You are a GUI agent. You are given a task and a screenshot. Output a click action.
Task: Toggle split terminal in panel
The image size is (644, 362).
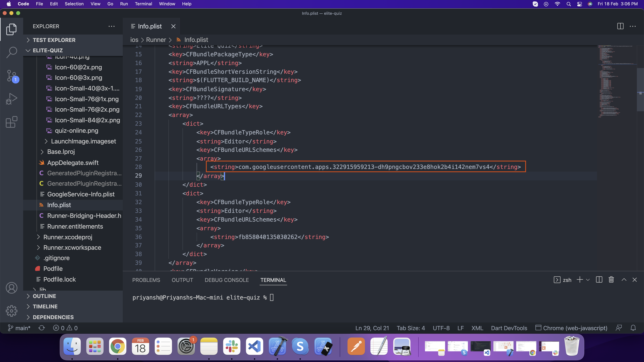[599, 280]
